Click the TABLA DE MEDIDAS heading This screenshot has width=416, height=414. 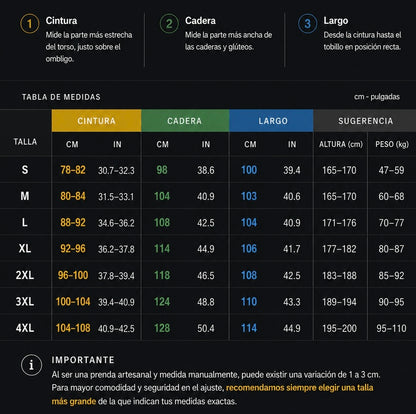(x=61, y=97)
